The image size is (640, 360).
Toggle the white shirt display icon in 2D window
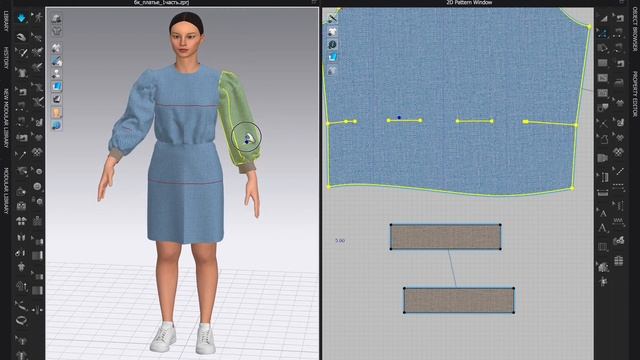point(332,31)
